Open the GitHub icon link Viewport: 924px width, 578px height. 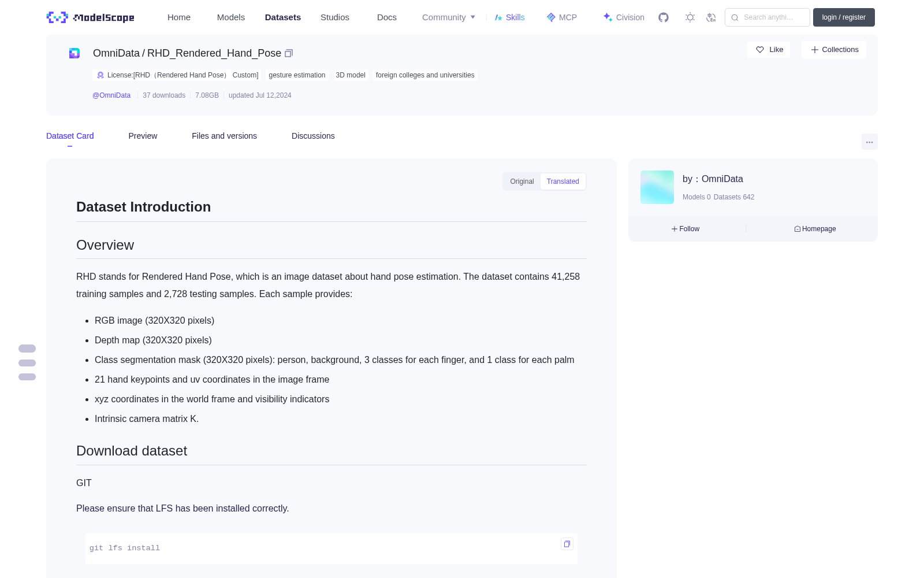(x=664, y=17)
